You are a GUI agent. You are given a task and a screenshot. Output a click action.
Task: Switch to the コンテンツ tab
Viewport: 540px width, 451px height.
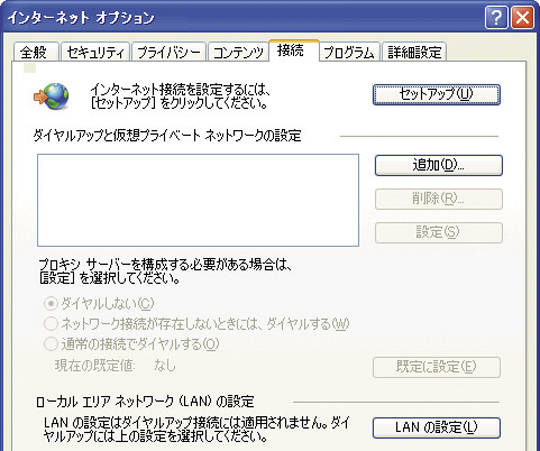238,52
